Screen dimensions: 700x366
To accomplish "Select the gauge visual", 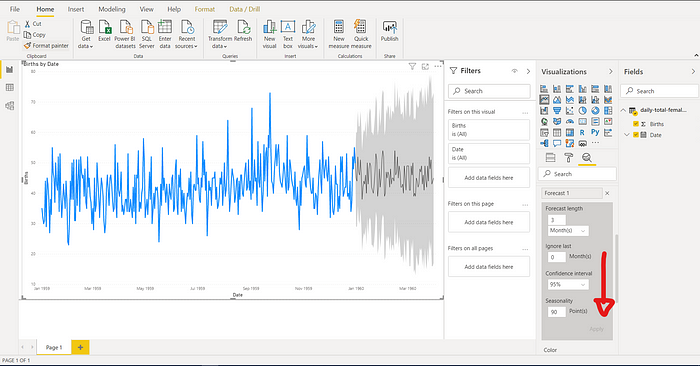I will click(x=570, y=121).
